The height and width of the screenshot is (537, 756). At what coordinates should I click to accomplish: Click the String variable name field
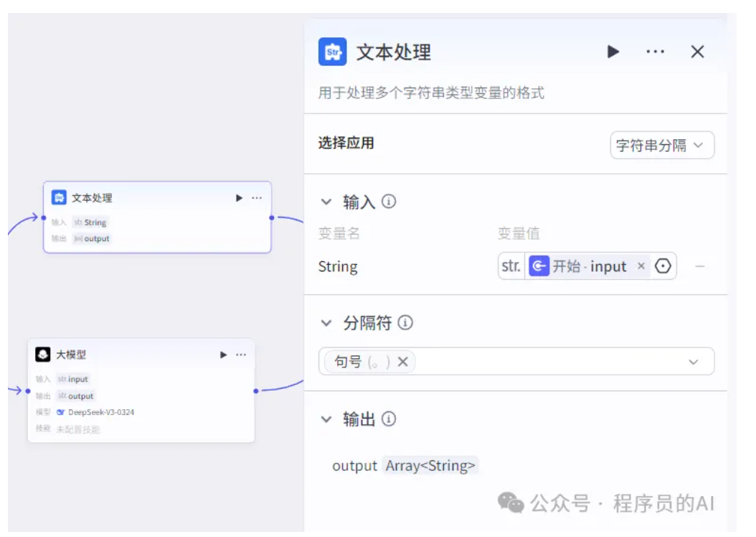pyautogui.click(x=338, y=267)
